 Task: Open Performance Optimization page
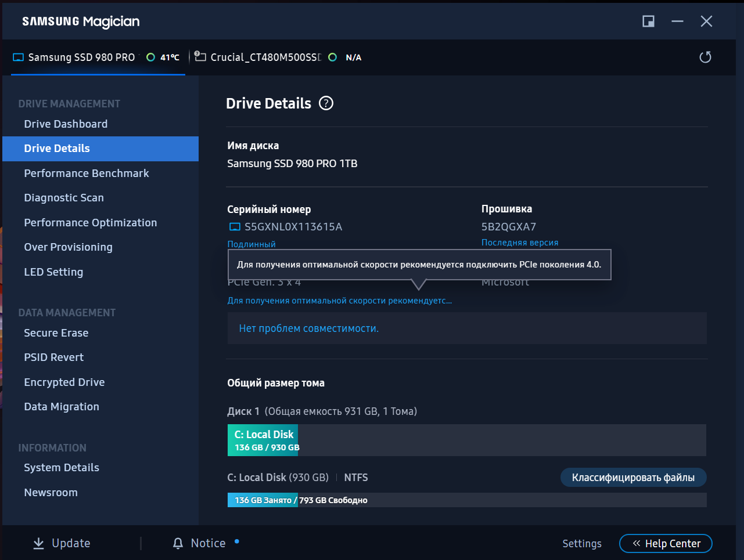coord(91,223)
